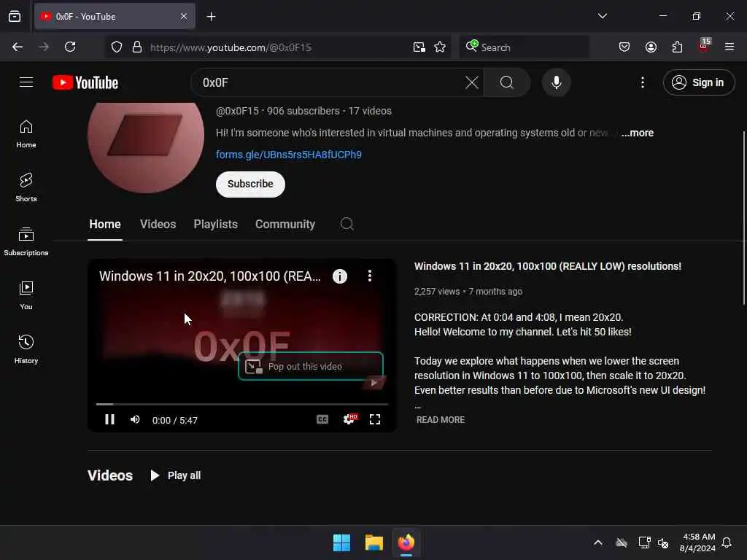
Task: Show site security info via the padlock
Action: point(137,47)
